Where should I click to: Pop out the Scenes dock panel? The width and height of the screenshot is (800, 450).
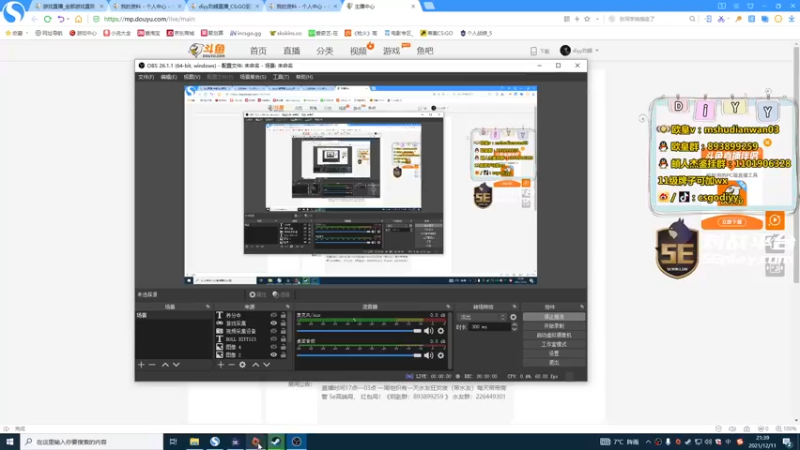(x=208, y=307)
